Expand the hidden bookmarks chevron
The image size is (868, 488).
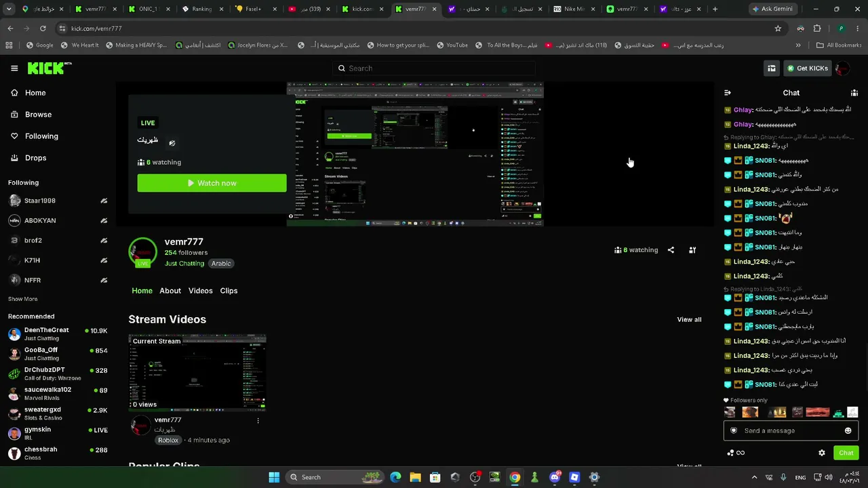click(798, 45)
